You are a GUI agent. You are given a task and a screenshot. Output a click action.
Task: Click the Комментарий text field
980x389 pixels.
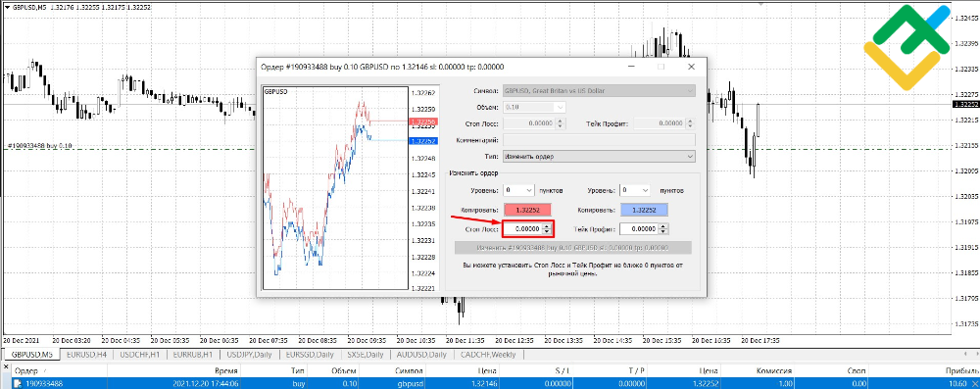point(600,140)
